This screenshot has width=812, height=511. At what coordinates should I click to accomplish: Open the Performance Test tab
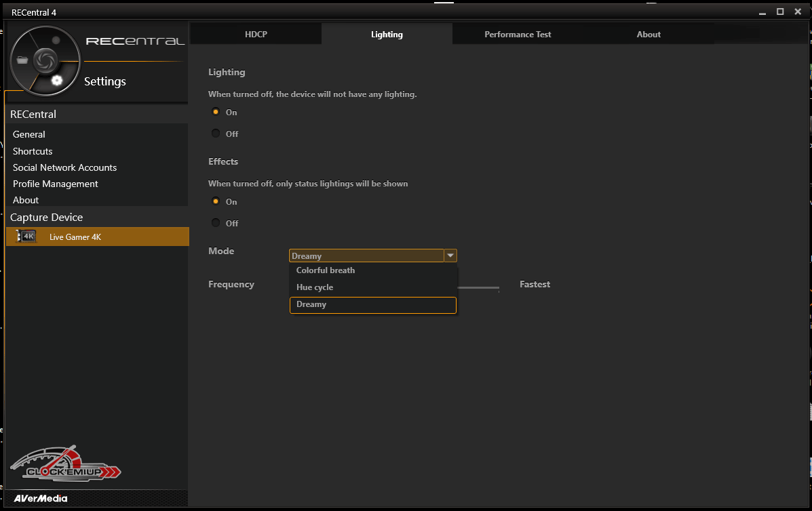click(x=518, y=35)
